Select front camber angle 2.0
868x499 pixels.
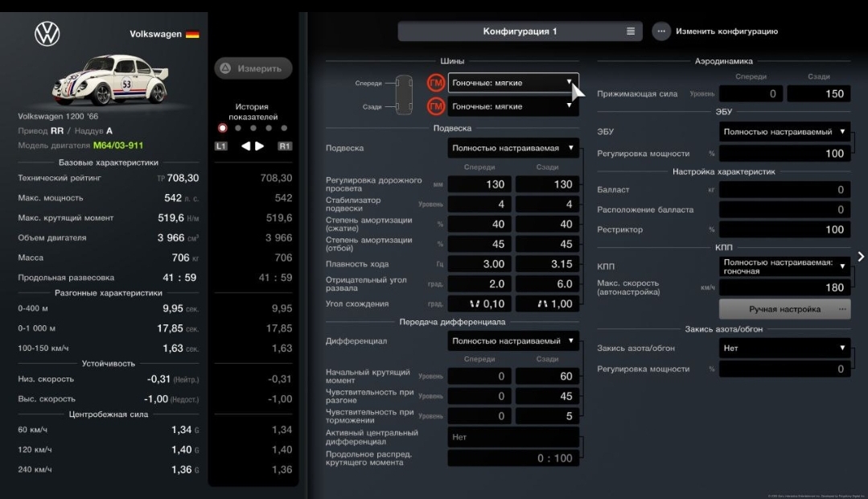tap(480, 284)
